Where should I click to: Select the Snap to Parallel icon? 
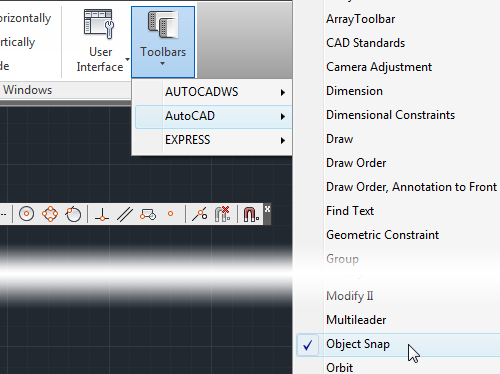coord(125,214)
